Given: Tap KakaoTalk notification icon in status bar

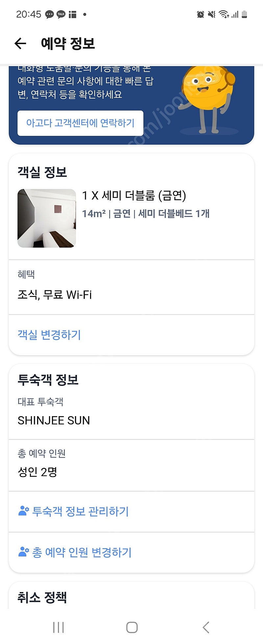Looking at the screenshot, I should click(61, 14).
